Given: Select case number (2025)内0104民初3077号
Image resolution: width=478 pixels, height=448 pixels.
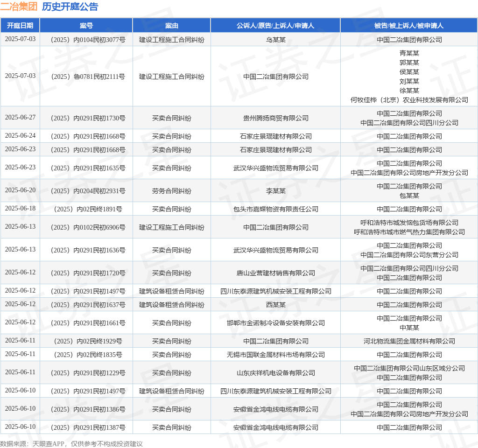Looking at the screenshot, I should coord(86,40).
